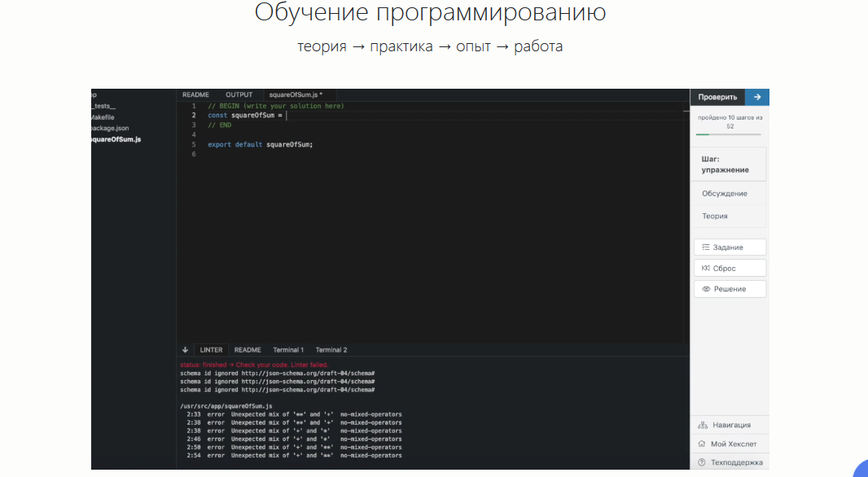Viewport: 868px width, 477px height.
Task: Click the checklist icon beside Задание
Action: pos(705,247)
